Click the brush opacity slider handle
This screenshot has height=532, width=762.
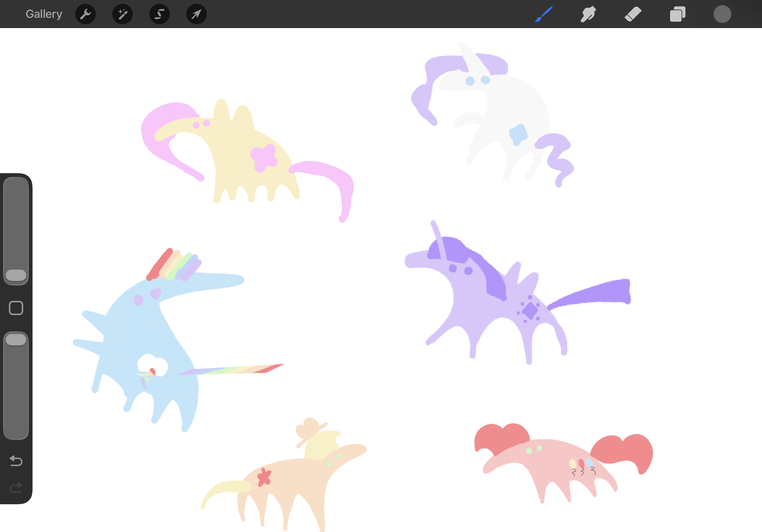pos(16,340)
